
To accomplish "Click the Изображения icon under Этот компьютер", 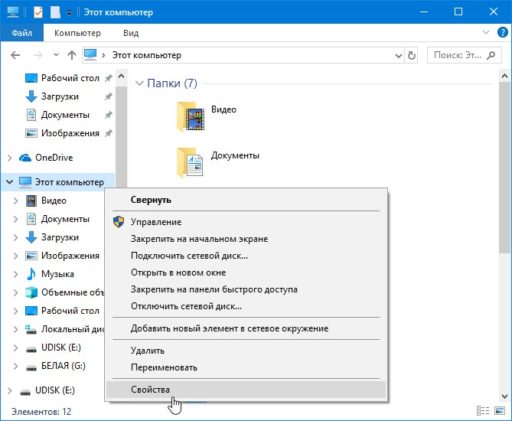I will point(31,256).
